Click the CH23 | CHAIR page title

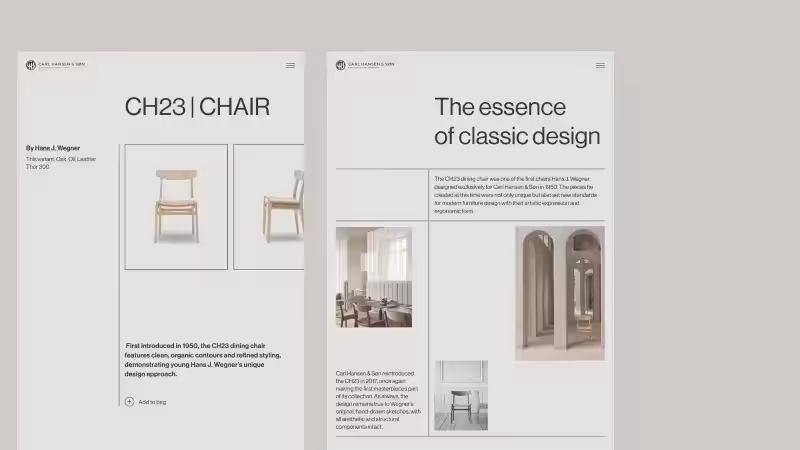(197, 107)
